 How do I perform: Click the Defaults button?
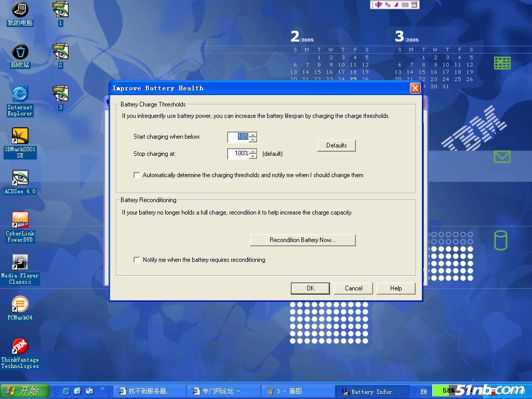[336, 145]
